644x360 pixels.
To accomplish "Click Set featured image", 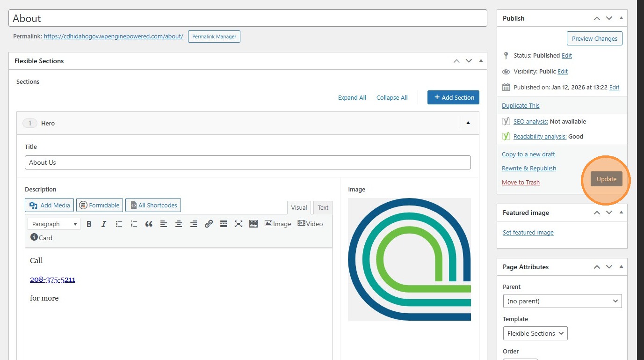I will click(x=528, y=232).
